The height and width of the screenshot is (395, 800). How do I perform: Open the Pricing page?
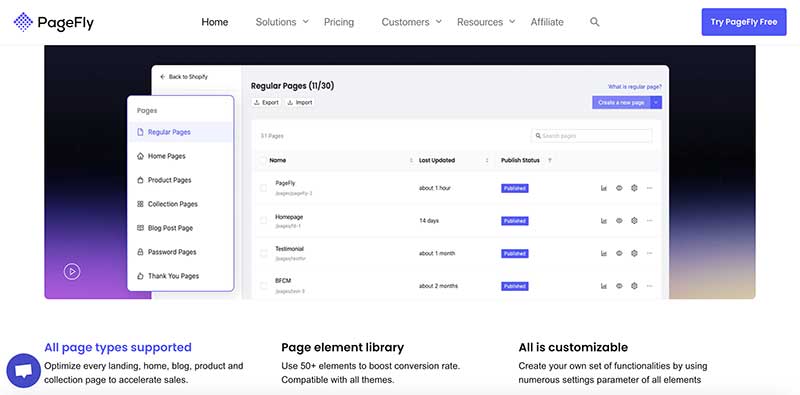pos(339,22)
